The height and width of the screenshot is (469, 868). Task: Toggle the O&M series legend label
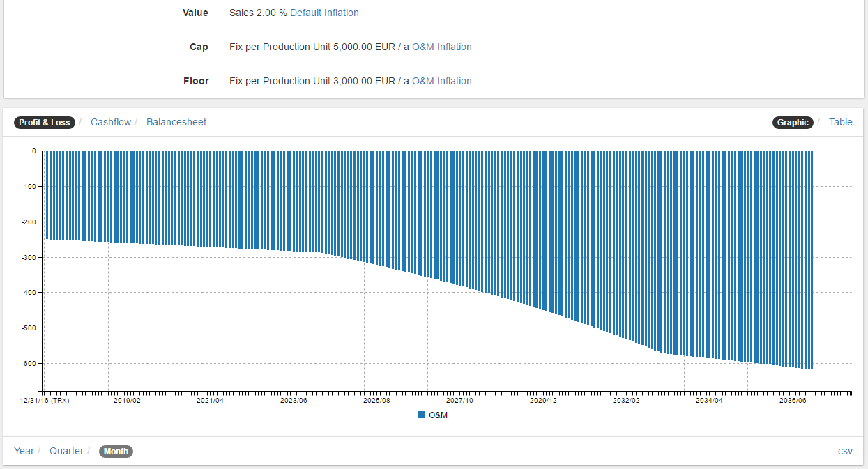click(438, 415)
